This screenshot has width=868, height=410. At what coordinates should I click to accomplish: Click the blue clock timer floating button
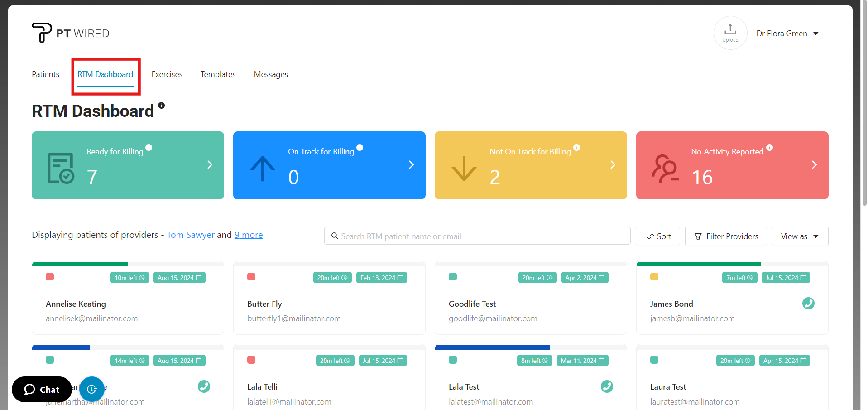92,389
